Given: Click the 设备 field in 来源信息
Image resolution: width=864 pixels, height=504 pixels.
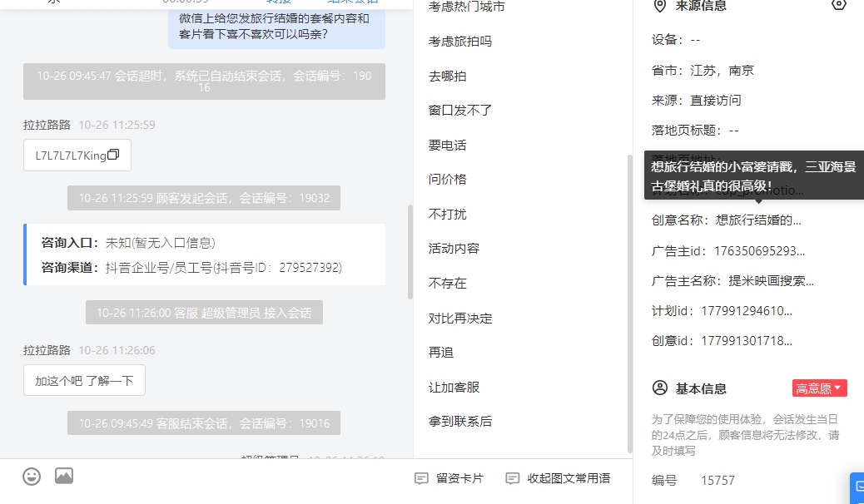Looking at the screenshot, I should click(676, 40).
